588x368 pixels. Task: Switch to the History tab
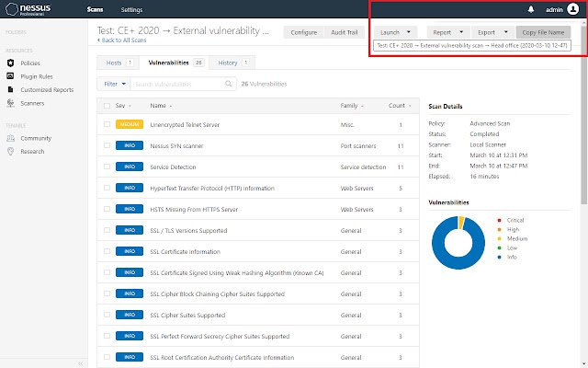click(x=232, y=63)
